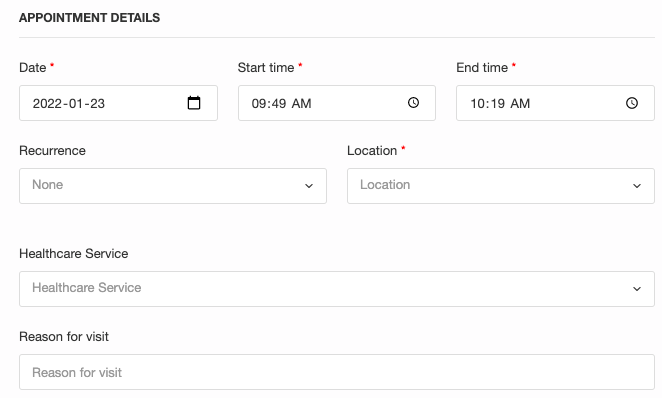Click the clock icon in End time field
662x398 pixels.
(x=632, y=103)
